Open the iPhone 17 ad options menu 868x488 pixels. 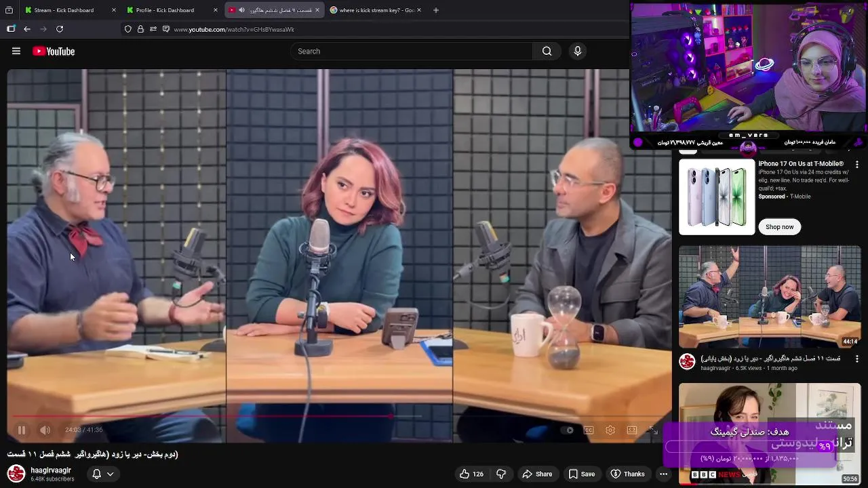pos(856,165)
